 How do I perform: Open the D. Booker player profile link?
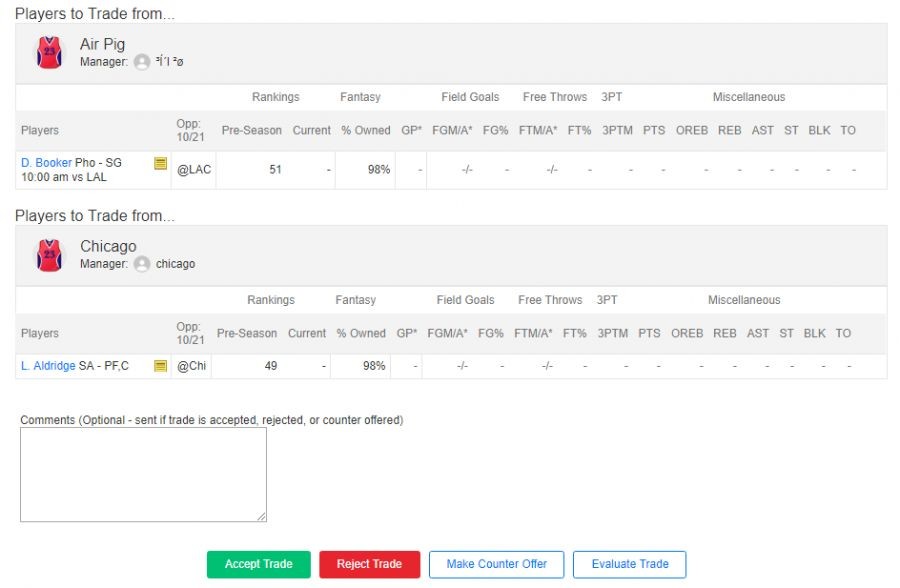(46, 163)
